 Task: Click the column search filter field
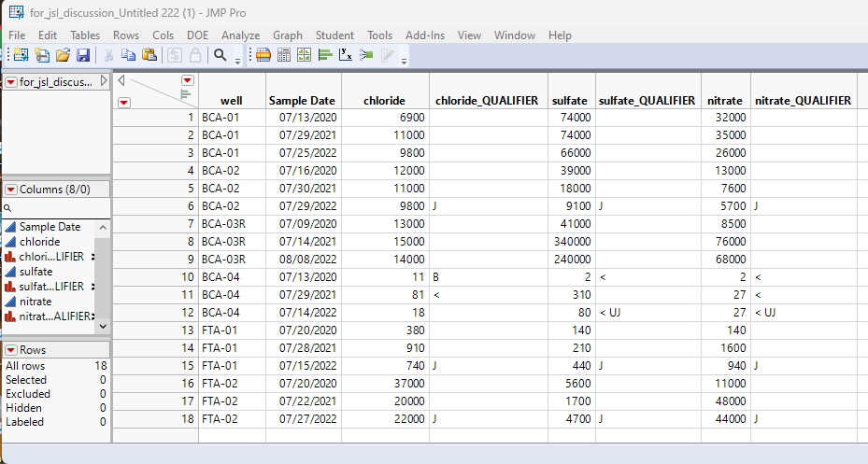[56, 208]
